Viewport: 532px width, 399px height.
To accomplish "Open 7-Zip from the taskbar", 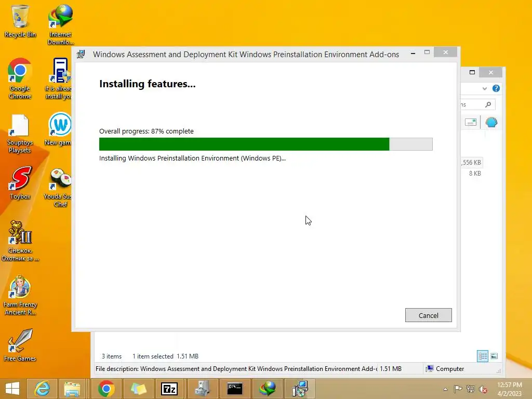I will pyautogui.click(x=169, y=389).
